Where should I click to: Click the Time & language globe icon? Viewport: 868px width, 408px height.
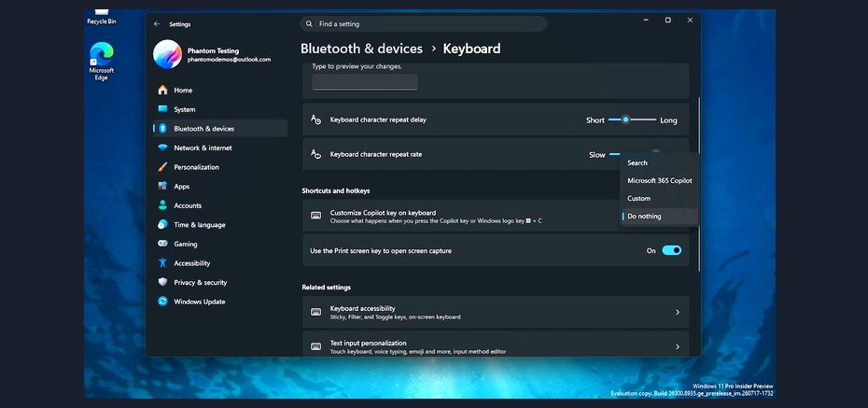(162, 225)
